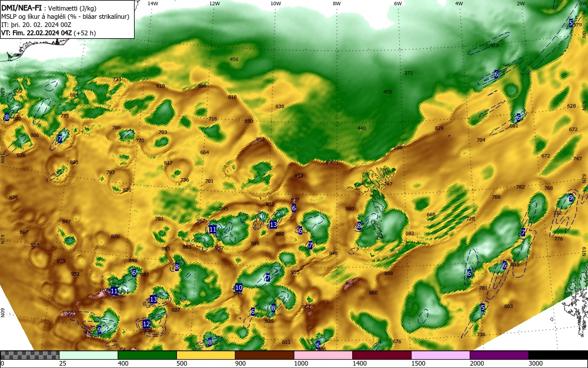Click the map value 793
Viewport: 588px width, 368px height.
pyautogui.click(x=111, y=172)
